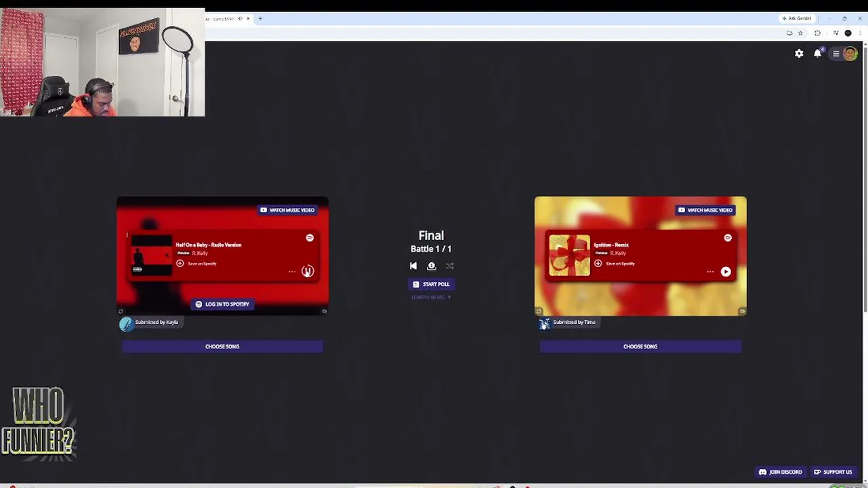Open more options for Ignition - Remix
The width and height of the screenshot is (868, 488).
710,272
